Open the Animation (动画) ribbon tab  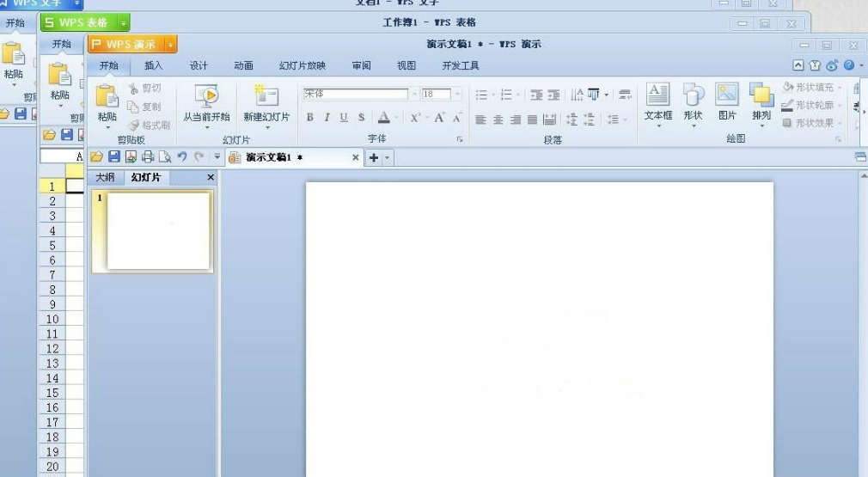click(x=243, y=66)
